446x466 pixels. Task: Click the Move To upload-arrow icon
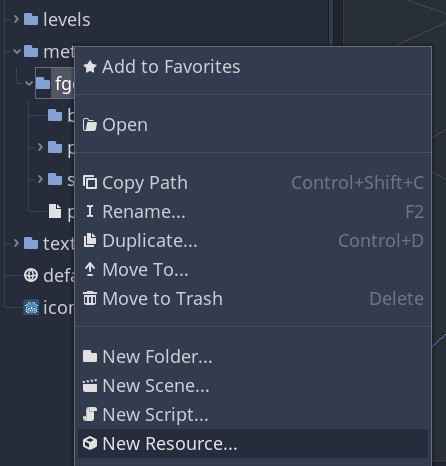click(x=90, y=269)
